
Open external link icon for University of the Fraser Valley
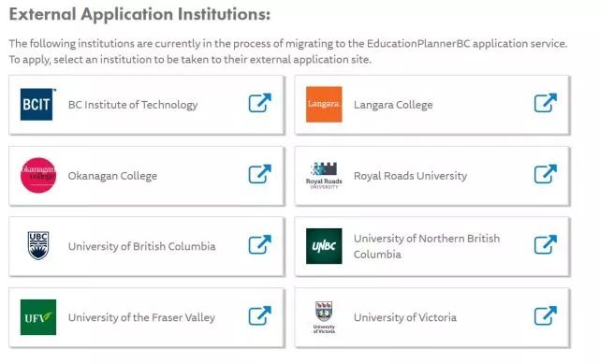[x=260, y=316]
